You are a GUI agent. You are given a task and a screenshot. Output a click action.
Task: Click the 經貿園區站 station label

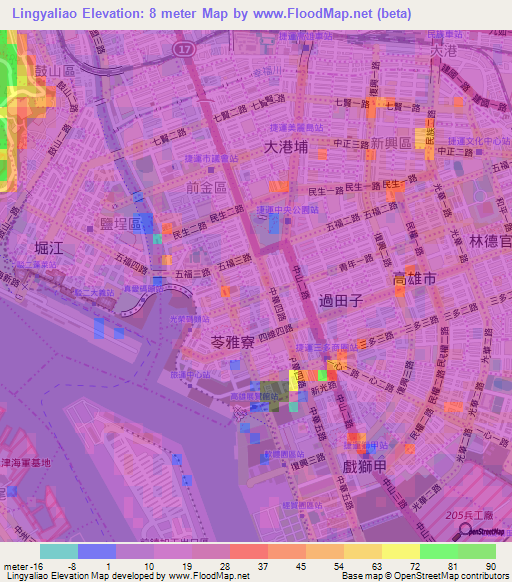(x=302, y=505)
